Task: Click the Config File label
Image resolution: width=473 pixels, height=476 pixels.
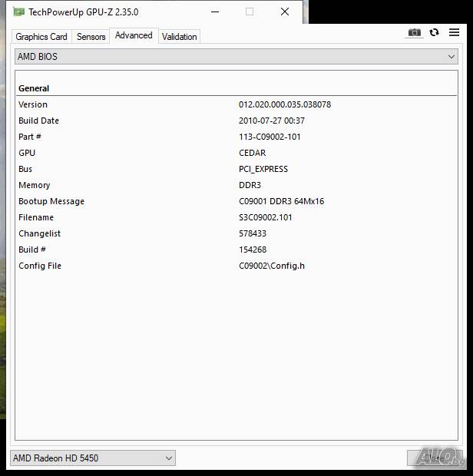Action: click(40, 266)
